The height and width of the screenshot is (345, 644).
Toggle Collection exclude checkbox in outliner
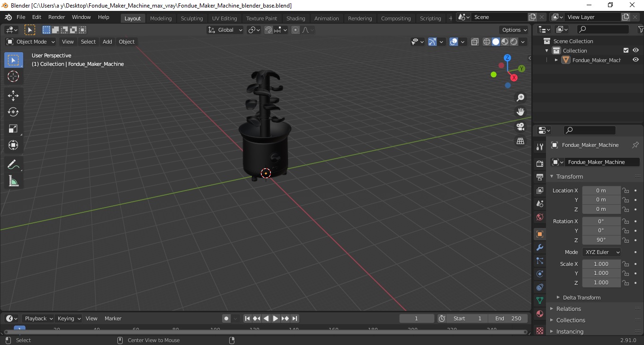pyautogui.click(x=626, y=50)
